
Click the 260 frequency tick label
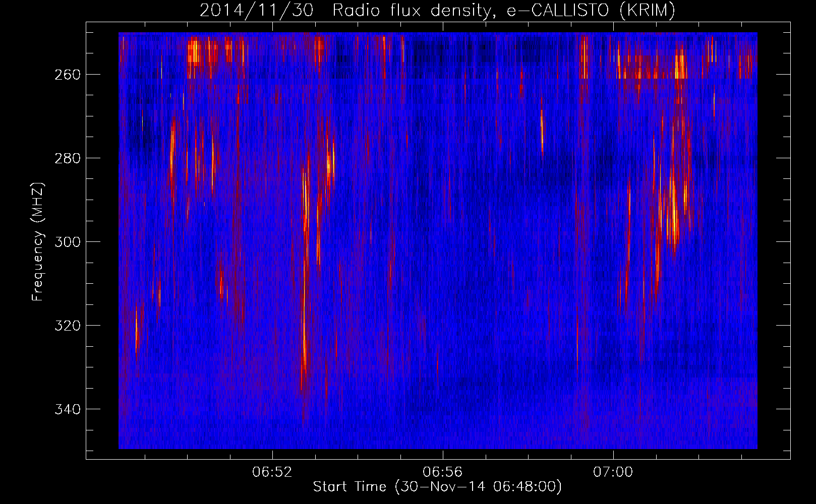(68, 75)
